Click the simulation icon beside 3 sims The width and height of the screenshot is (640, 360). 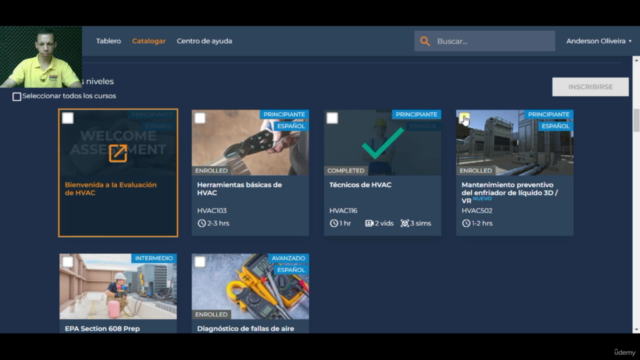coord(404,223)
